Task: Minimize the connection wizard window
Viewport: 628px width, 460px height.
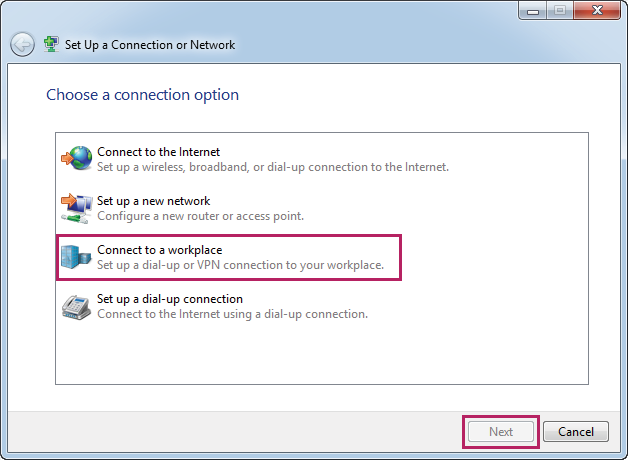Action: [533, 12]
